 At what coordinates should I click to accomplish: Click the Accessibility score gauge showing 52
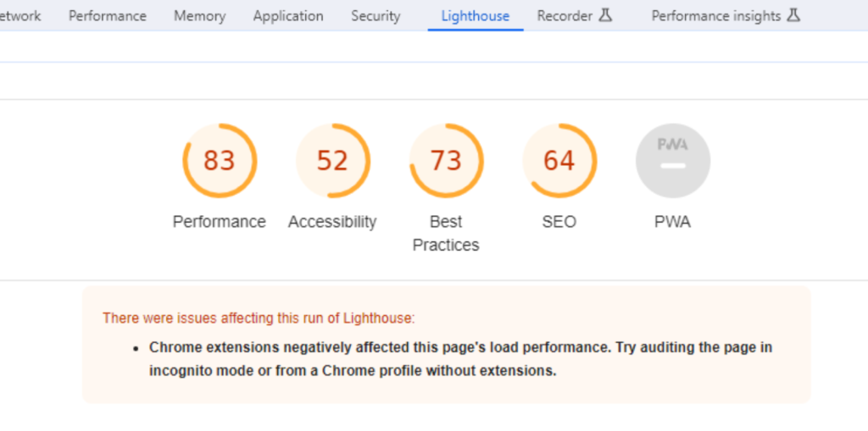(x=332, y=160)
